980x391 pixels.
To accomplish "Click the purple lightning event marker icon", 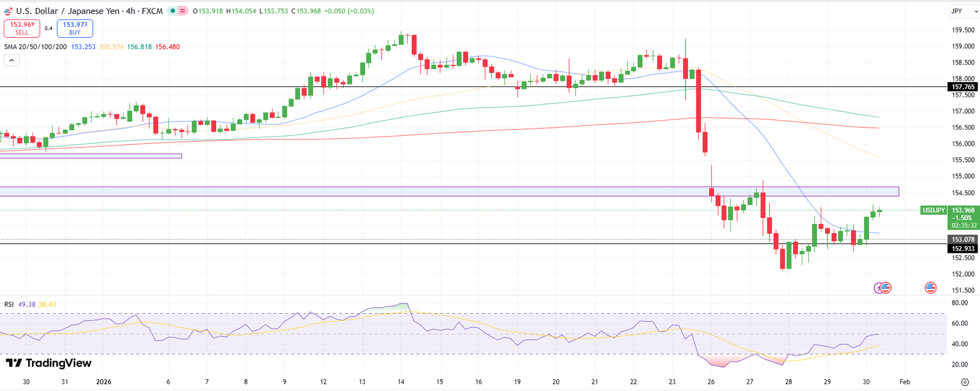I will coord(880,288).
